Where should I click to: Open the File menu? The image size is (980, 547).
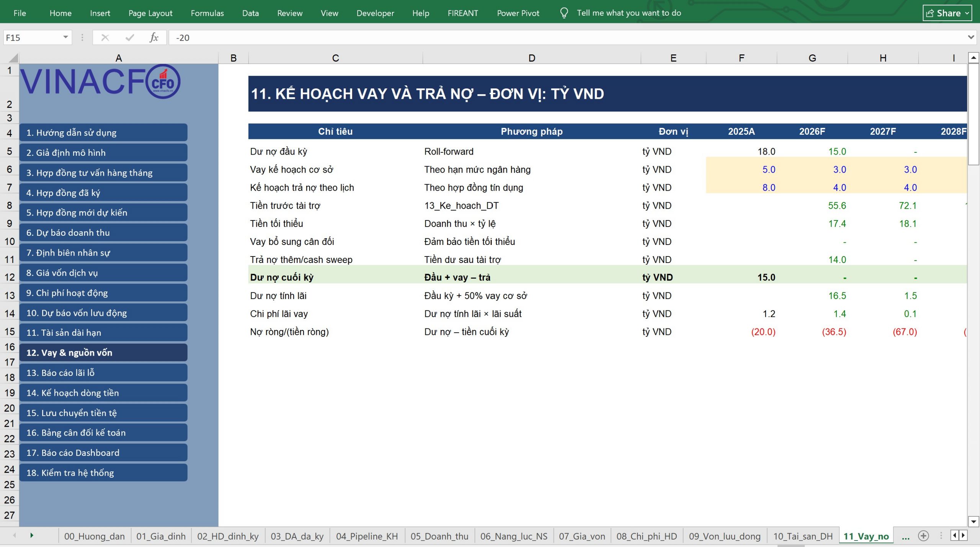click(20, 13)
